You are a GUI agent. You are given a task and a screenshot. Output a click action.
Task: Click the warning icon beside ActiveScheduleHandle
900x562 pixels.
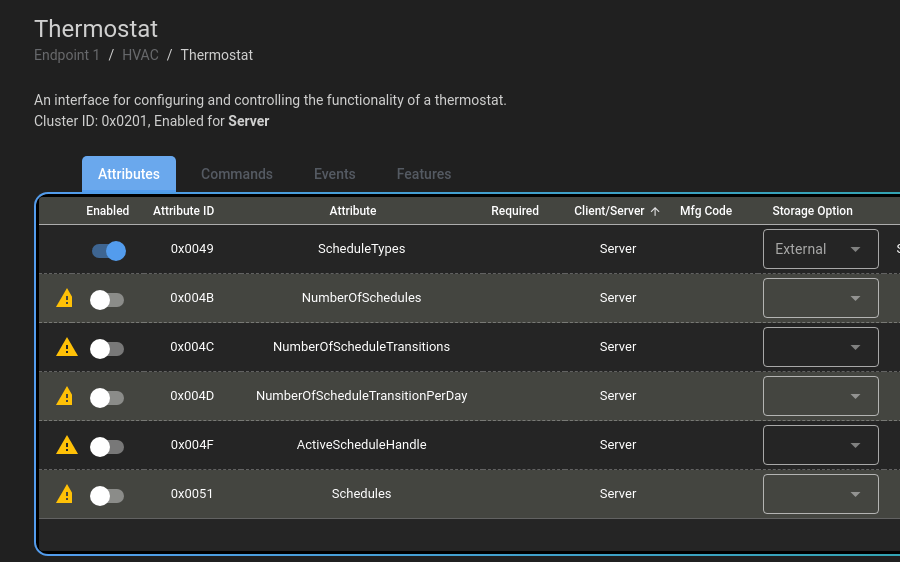65,445
